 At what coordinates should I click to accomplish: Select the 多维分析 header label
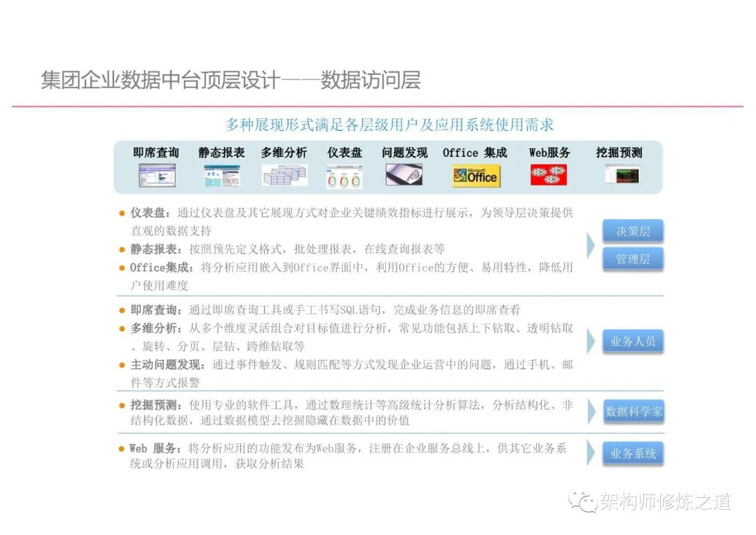284,153
